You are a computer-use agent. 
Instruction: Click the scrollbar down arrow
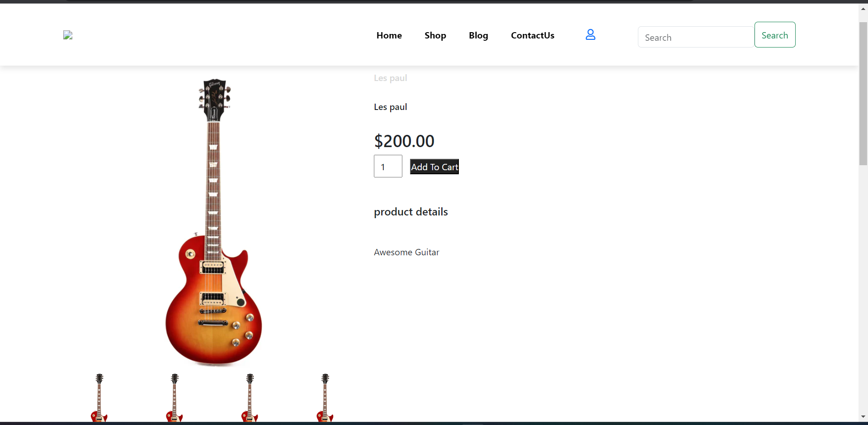(x=863, y=416)
